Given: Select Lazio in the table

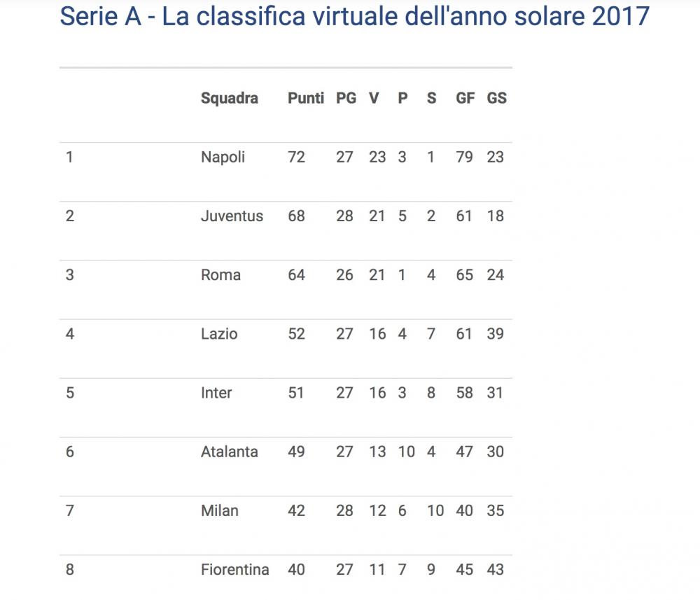Looking at the screenshot, I should coord(219,334).
